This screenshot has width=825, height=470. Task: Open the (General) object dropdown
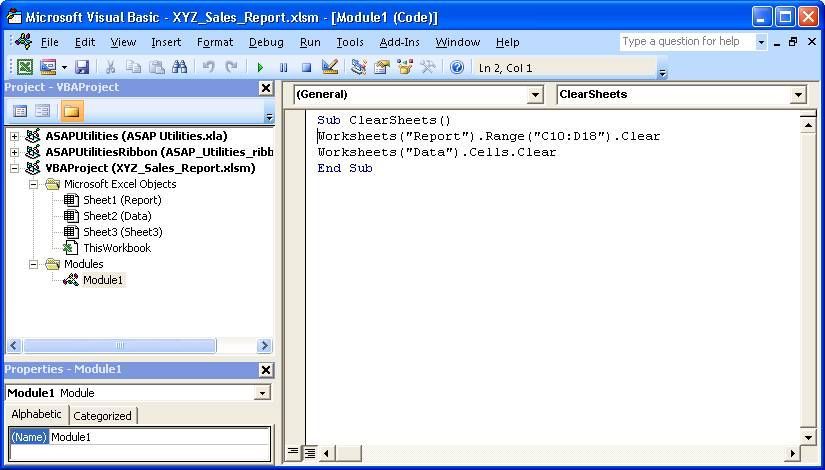pyautogui.click(x=535, y=95)
